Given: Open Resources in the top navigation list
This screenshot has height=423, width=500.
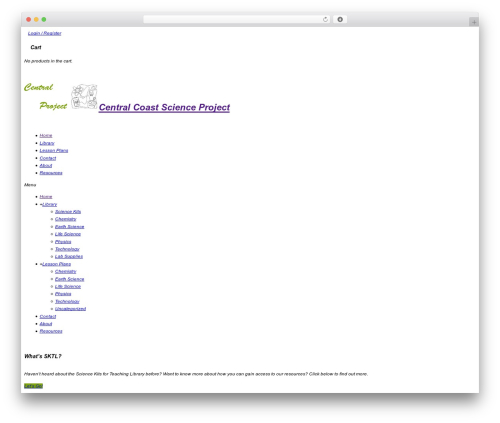Looking at the screenshot, I should tap(51, 173).
